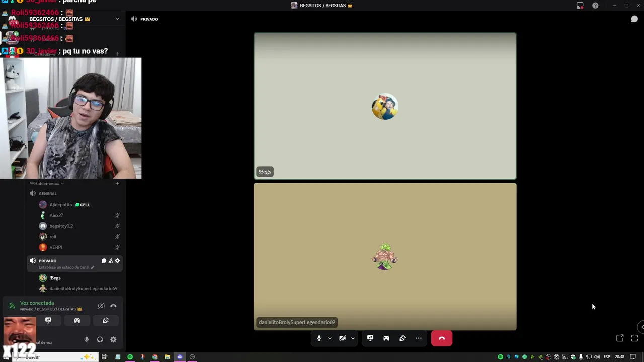Toggle noise suppression icon in voice panel
This screenshot has height=362, width=644.
[x=101, y=306]
